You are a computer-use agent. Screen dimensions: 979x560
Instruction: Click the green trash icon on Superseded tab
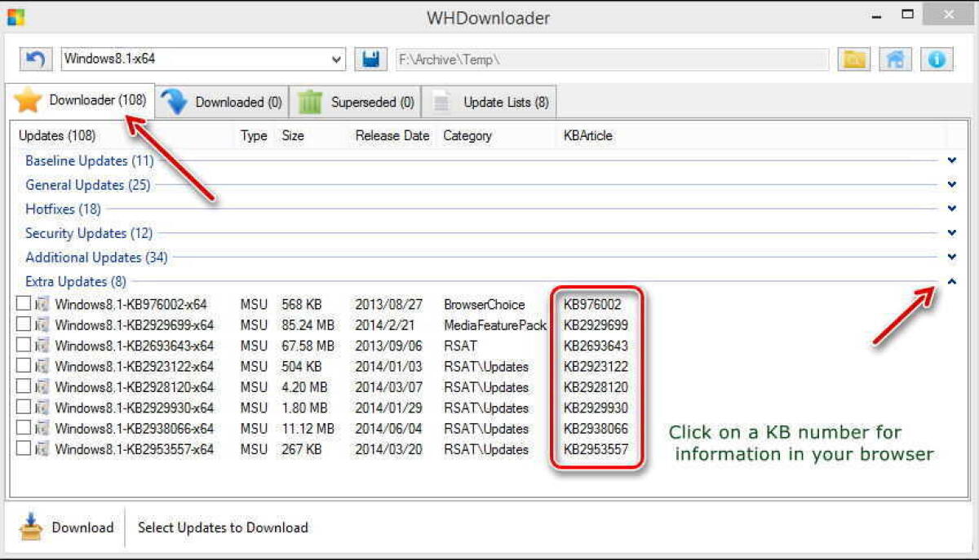click(310, 101)
